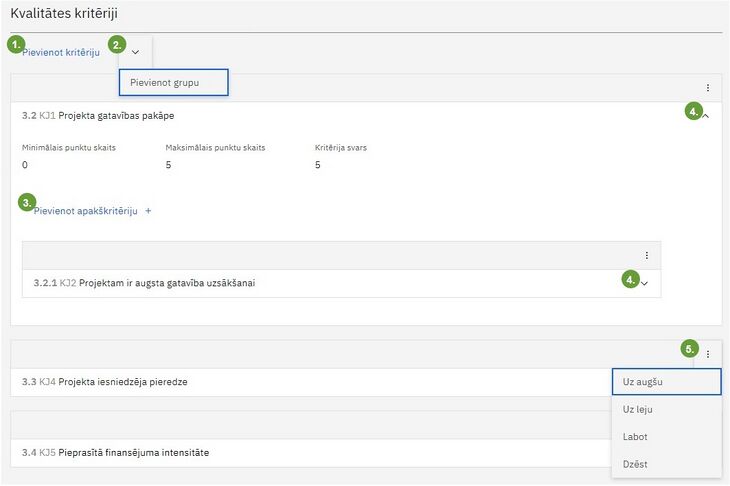Select Labot from context menu
The height and width of the screenshot is (486, 730).
click(x=667, y=437)
